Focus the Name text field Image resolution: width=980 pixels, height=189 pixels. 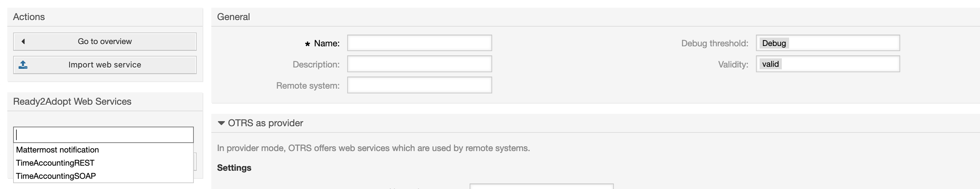click(419, 43)
